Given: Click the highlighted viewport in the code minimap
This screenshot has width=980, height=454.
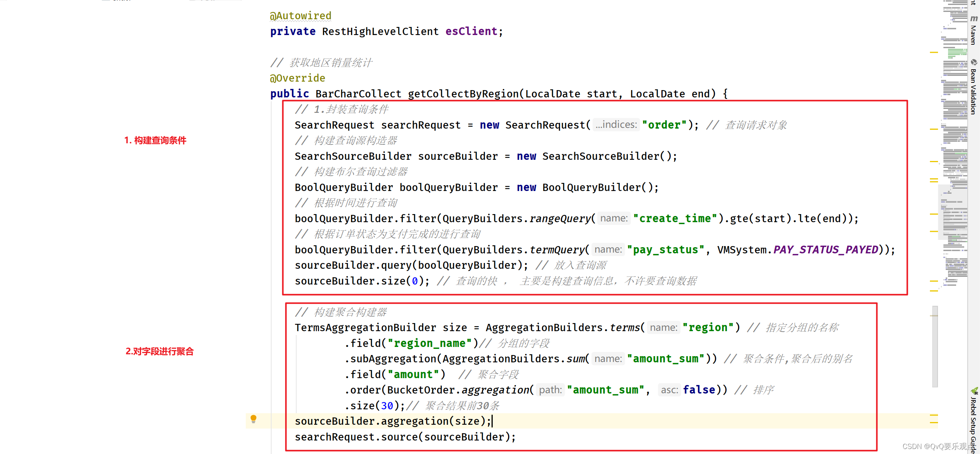Looking at the screenshot, I should 953,212.
